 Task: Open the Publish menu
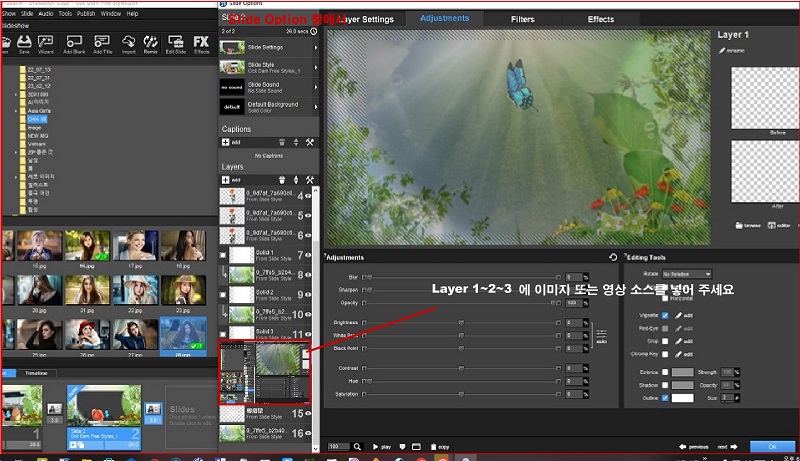84,14
